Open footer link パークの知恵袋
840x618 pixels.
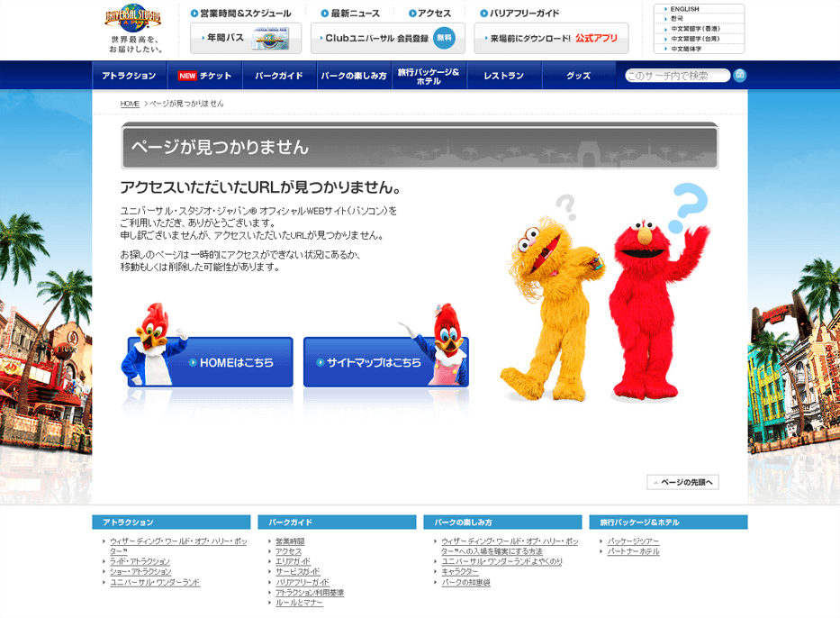465,582
